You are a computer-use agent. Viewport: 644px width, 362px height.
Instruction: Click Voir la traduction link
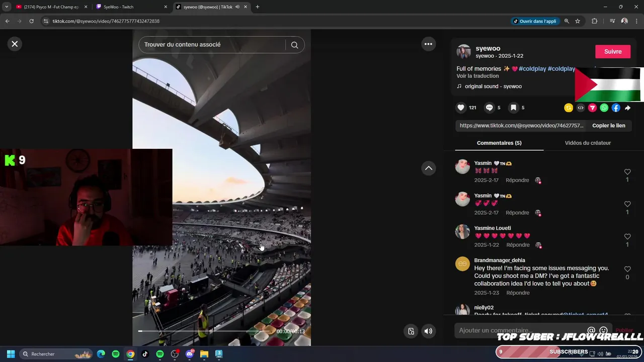[477, 76]
